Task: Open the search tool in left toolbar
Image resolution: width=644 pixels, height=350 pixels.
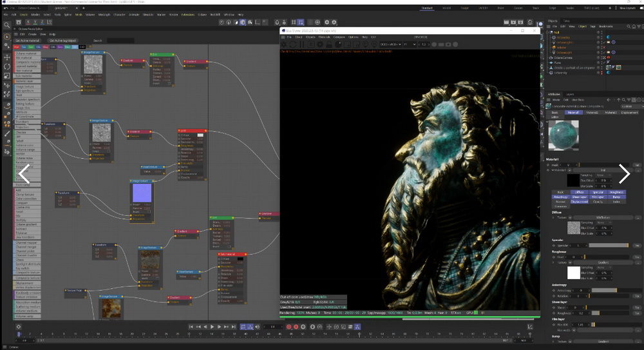Action: [x=7, y=25]
